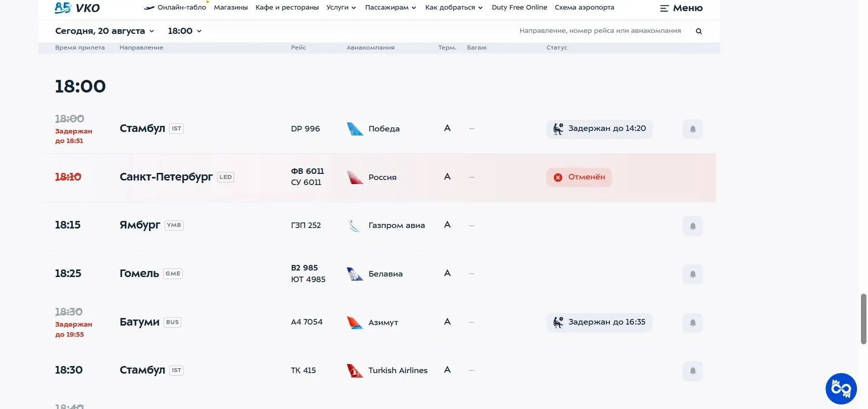Click the page vertical scrollbar thumb
The width and height of the screenshot is (868, 409).
[x=863, y=319]
